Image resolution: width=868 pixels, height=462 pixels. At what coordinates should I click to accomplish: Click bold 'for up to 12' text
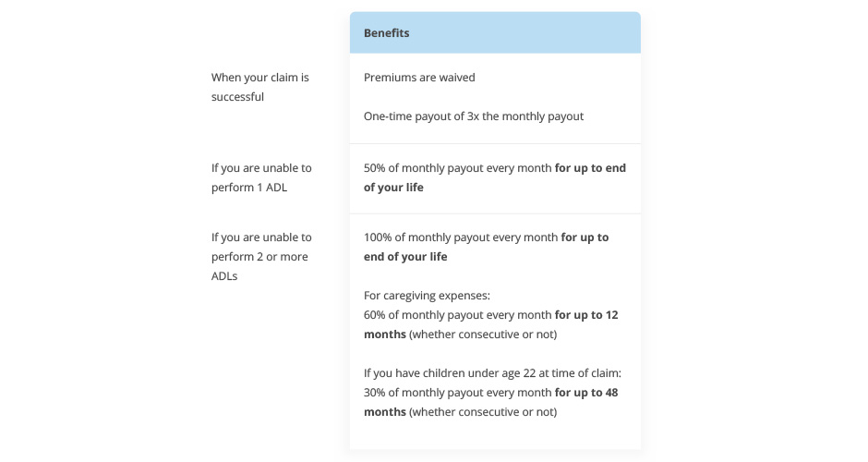586,315
